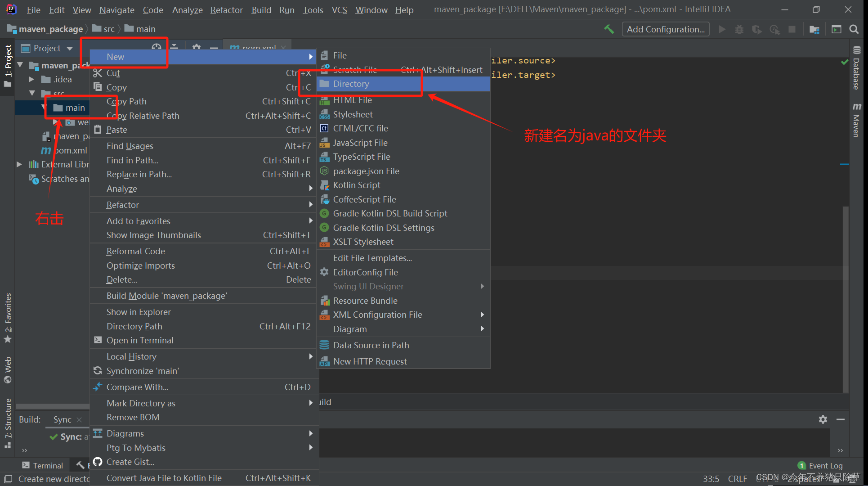Click the XML Configuration File icon
This screenshot has height=486, width=868.
coord(324,314)
